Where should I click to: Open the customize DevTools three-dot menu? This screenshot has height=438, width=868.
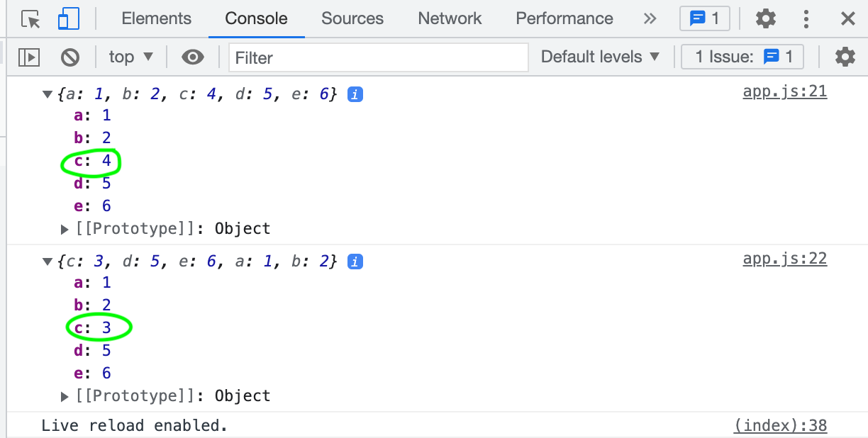[x=806, y=18]
